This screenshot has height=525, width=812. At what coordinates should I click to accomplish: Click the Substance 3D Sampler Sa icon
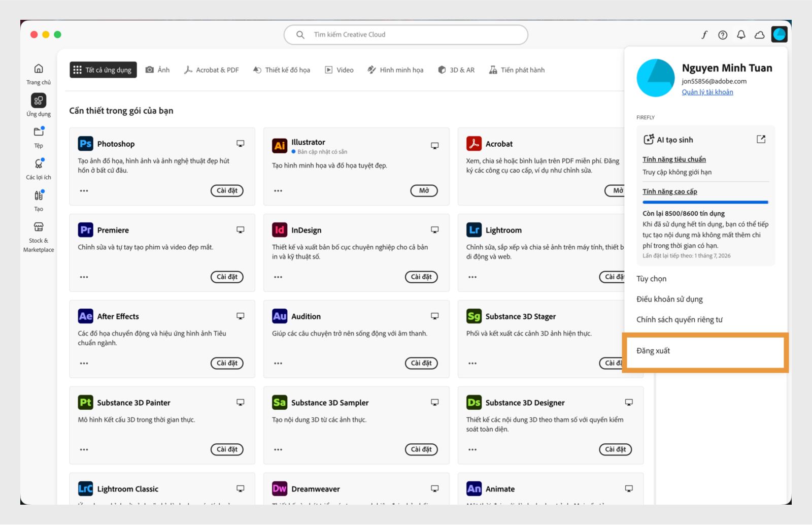280,403
